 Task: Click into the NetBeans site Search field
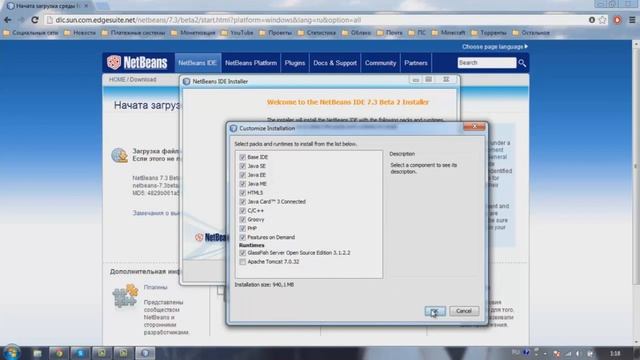point(487,63)
